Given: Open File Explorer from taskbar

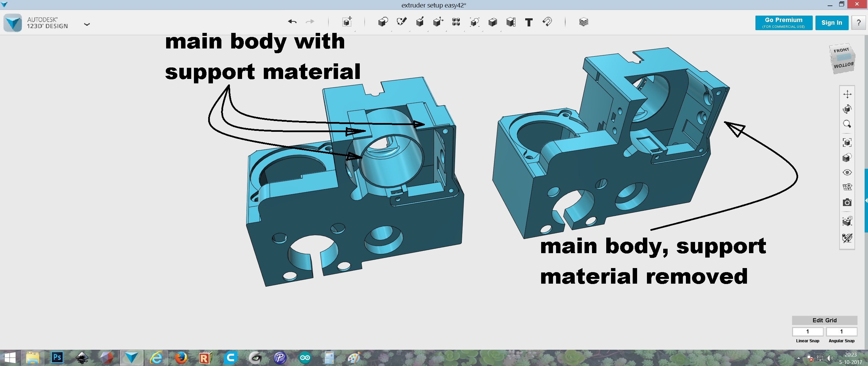Looking at the screenshot, I should coord(33,358).
